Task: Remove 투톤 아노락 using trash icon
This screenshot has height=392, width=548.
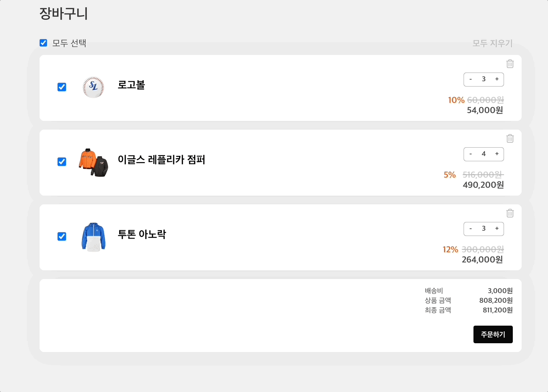Action: pyautogui.click(x=510, y=213)
